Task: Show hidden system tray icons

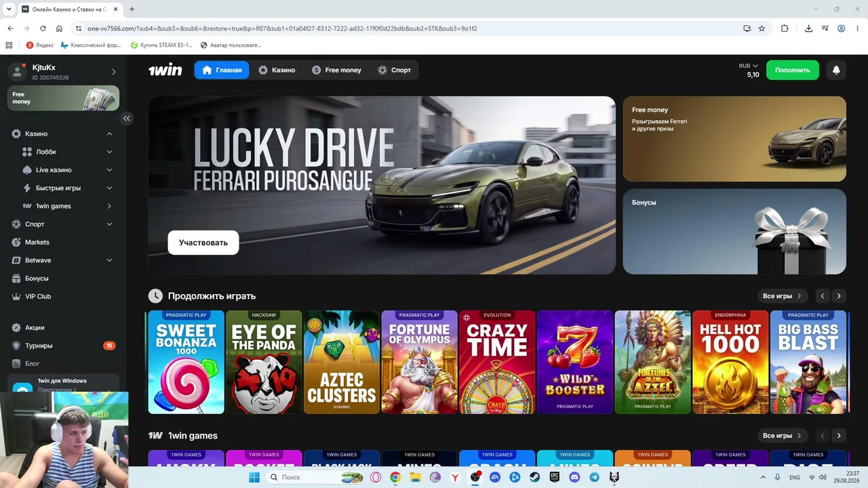Action: point(764,477)
